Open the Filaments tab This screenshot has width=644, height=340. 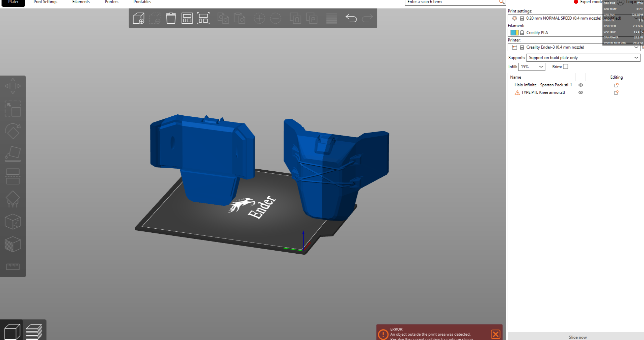[81, 2]
